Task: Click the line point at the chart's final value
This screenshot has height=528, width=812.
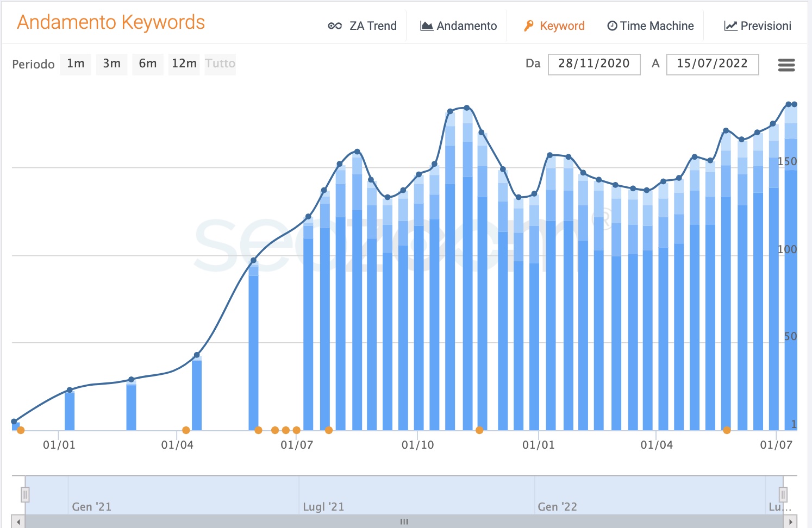Action: 794,104
